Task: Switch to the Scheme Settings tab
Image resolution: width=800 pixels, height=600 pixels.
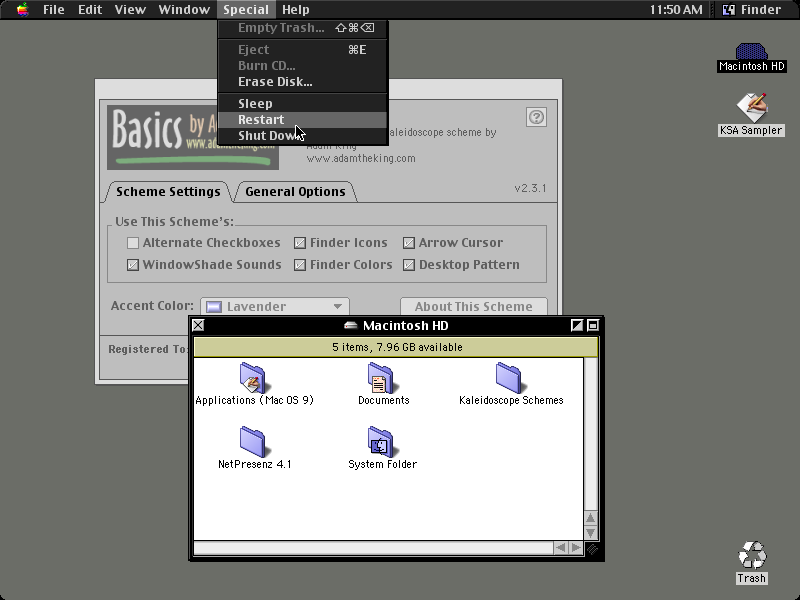Action: (x=168, y=192)
